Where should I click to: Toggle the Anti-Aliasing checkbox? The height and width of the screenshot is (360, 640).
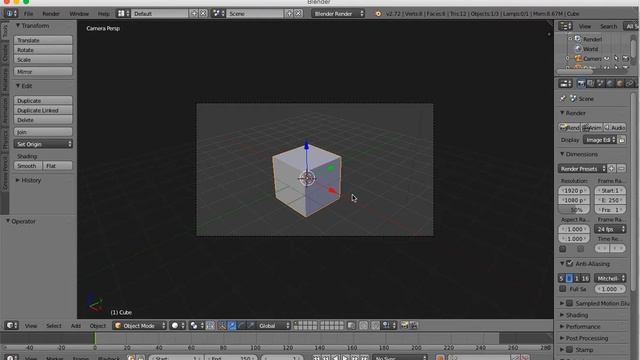pyautogui.click(x=570, y=264)
